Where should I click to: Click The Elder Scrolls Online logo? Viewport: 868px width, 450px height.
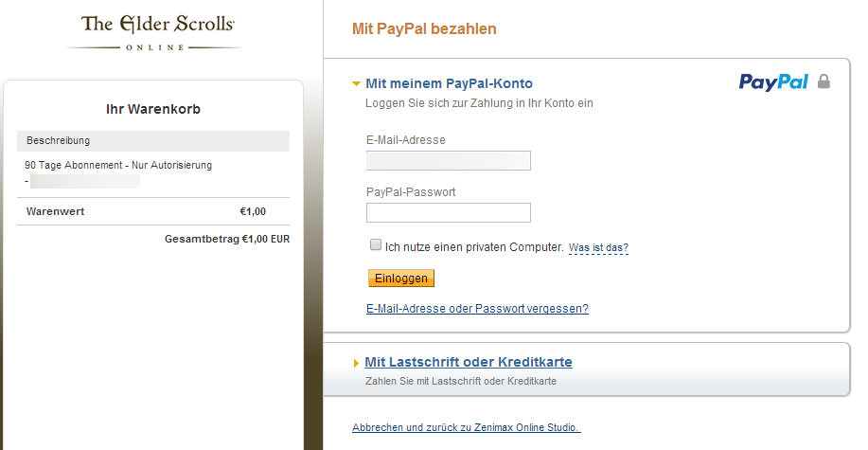tap(154, 33)
